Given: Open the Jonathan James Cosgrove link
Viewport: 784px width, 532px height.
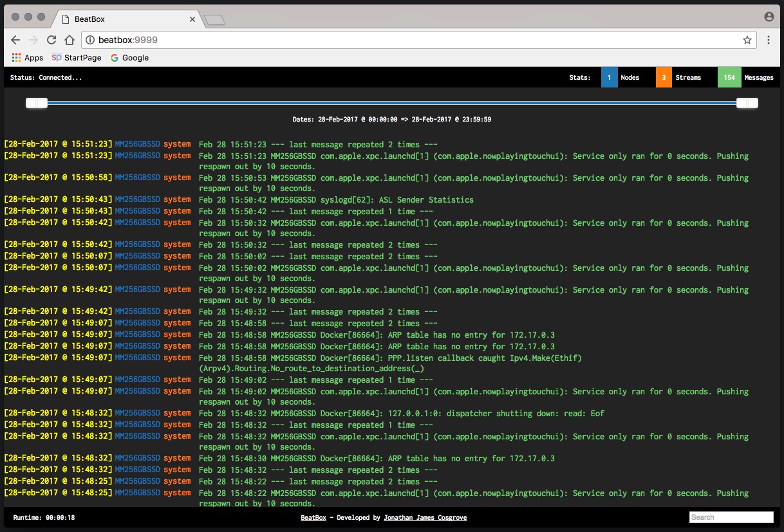Looking at the screenshot, I should point(425,517).
